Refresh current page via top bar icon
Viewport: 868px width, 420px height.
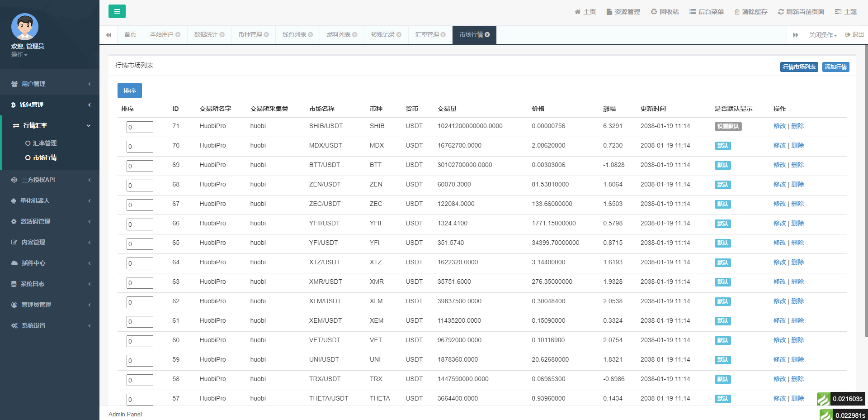tap(781, 12)
